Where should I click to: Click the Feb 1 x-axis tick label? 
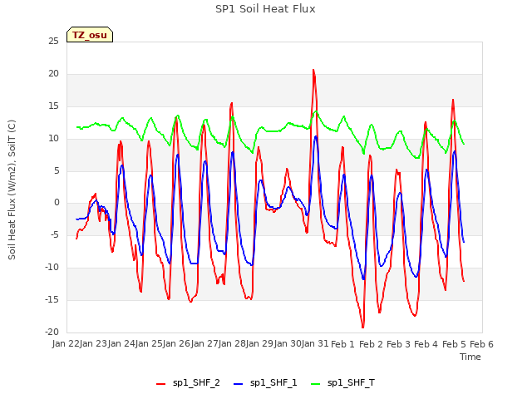point(342,344)
